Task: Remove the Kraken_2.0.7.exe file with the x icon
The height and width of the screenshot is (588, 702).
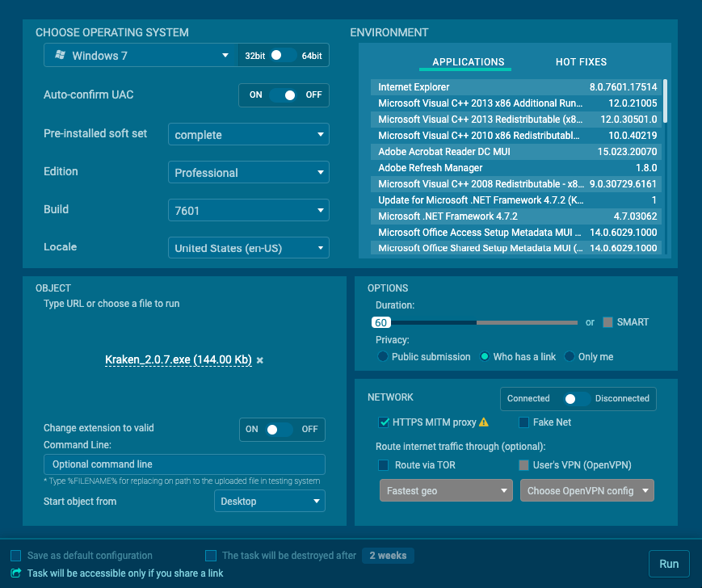Action: click(x=260, y=360)
